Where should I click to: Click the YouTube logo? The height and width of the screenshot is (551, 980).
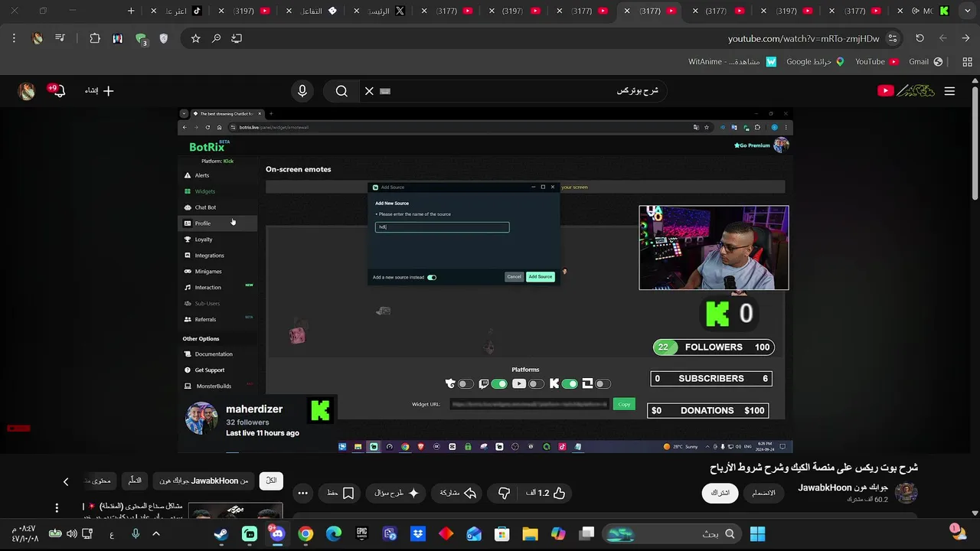pos(906,91)
